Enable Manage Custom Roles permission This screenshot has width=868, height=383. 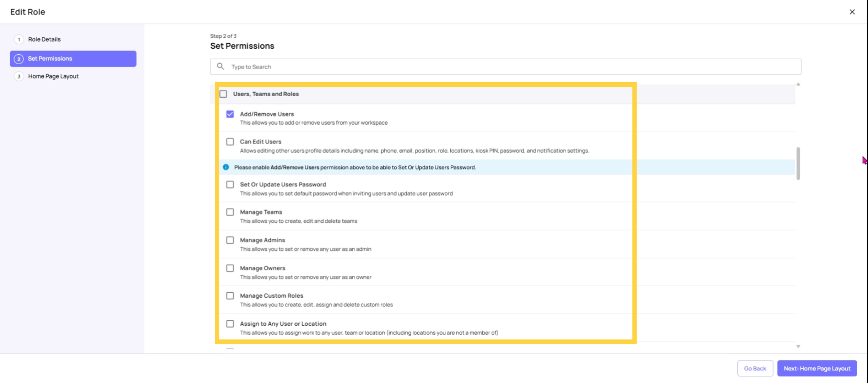(x=230, y=296)
